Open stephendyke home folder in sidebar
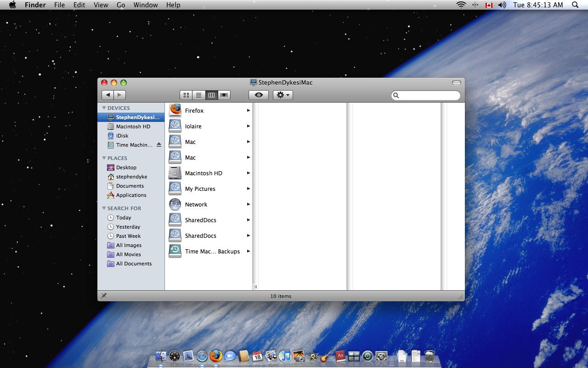The height and width of the screenshot is (368, 588). click(x=131, y=177)
